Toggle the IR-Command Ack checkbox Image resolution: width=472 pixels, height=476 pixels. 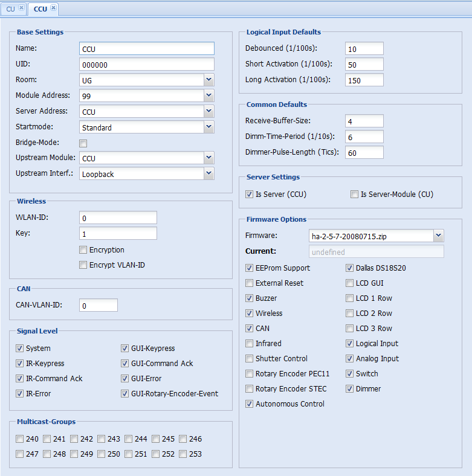(20, 379)
